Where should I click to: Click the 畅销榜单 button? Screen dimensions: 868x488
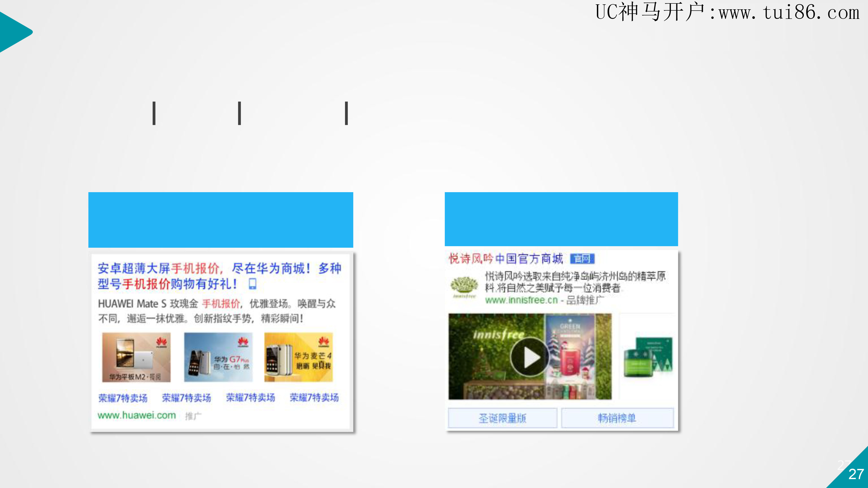coord(617,418)
